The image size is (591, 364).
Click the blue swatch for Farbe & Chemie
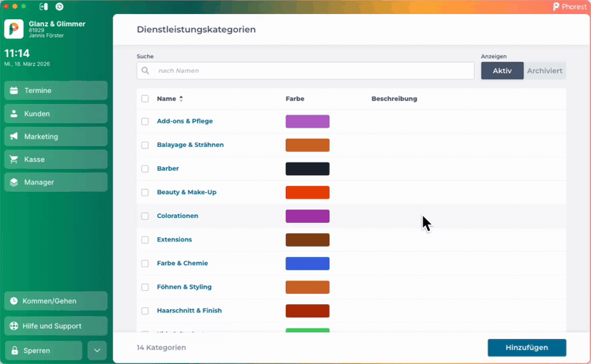pyautogui.click(x=307, y=264)
